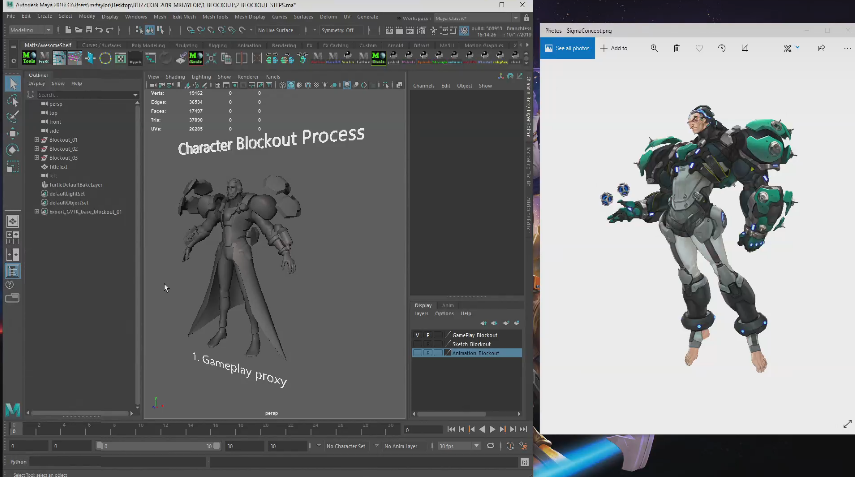Image resolution: width=855 pixels, height=477 pixels.
Task: Click the play forward button
Action: tap(492, 430)
